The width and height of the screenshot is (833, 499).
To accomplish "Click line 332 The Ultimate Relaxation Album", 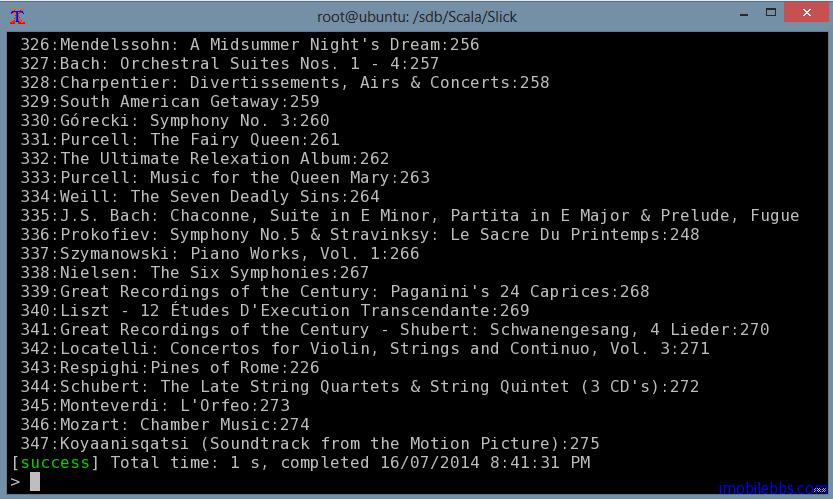I will [205, 159].
